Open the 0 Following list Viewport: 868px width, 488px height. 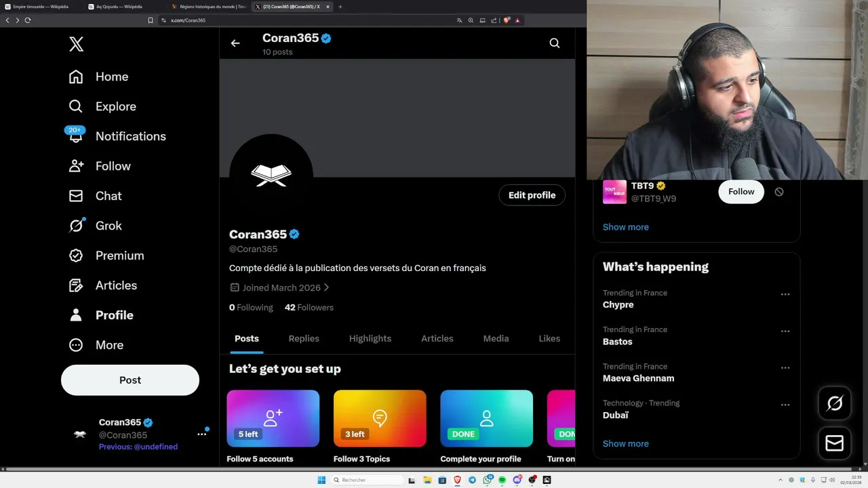click(x=251, y=308)
